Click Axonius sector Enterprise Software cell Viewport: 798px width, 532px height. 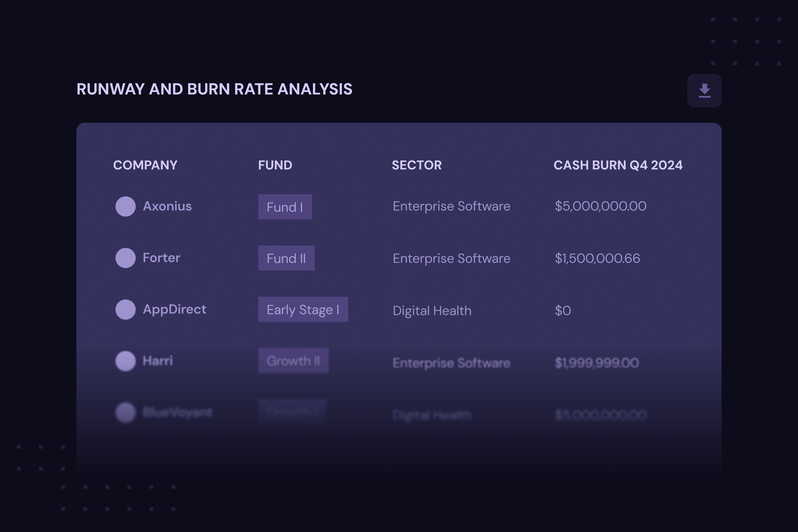point(451,206)
